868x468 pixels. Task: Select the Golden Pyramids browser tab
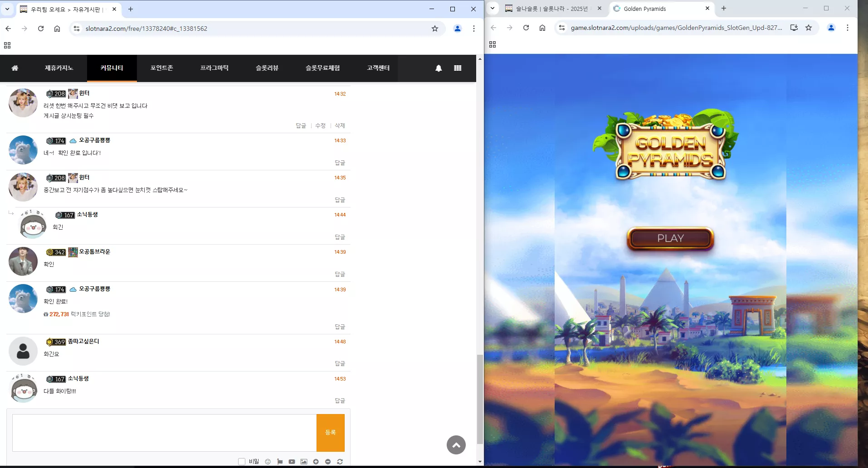pyautogui.click(x=661, y=9)
